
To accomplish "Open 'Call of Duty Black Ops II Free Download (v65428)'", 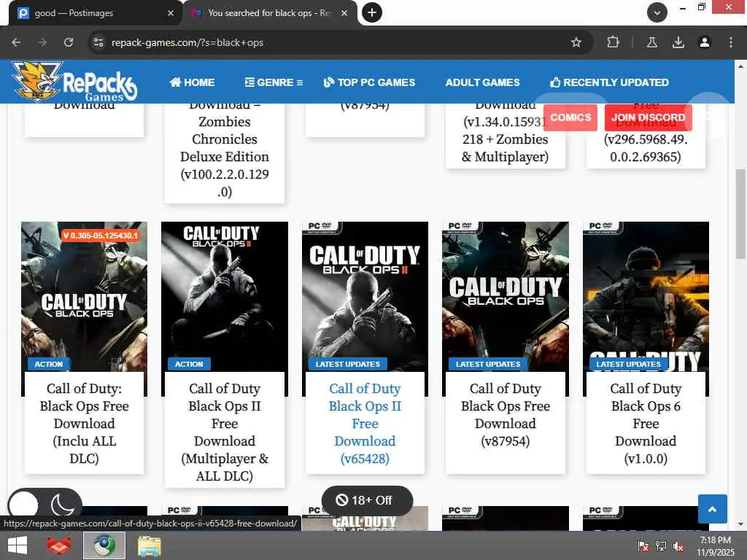I will tap(365, 424).
